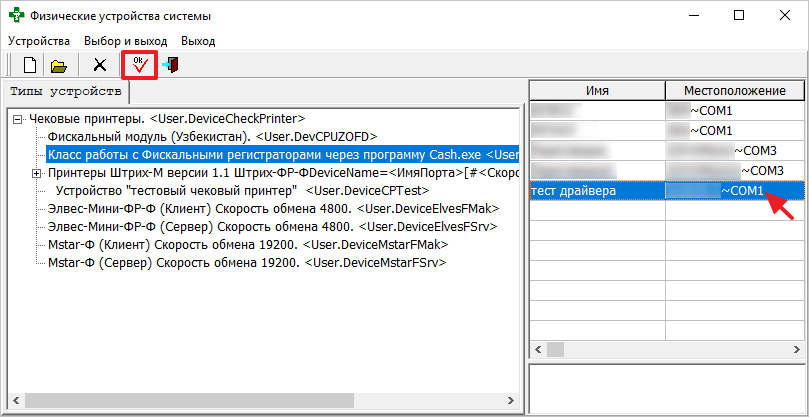Click the Open folder toolbar icon
The width and height of the screenshot is (809, 417).
[59, 66]
